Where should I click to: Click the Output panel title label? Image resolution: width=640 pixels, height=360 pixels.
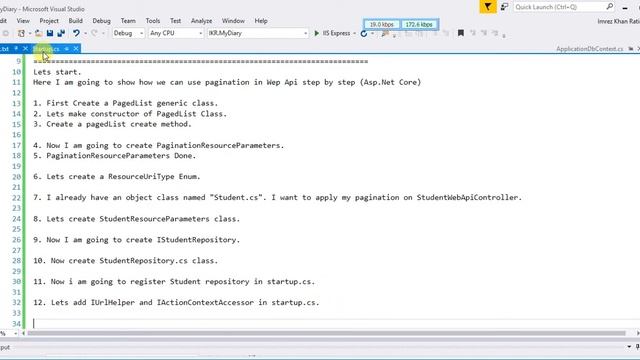tap(5, 347)
